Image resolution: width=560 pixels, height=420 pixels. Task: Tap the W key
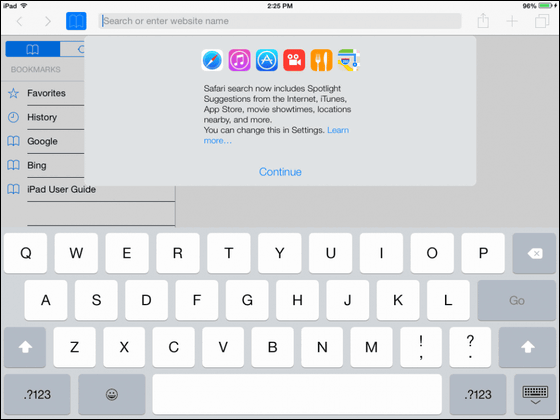pos(76,253)
